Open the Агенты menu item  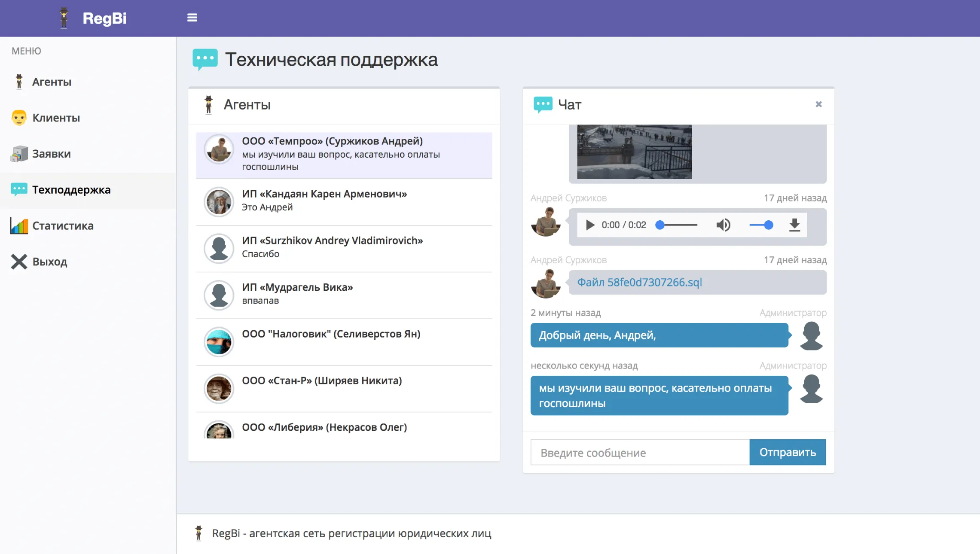point(52,82)
